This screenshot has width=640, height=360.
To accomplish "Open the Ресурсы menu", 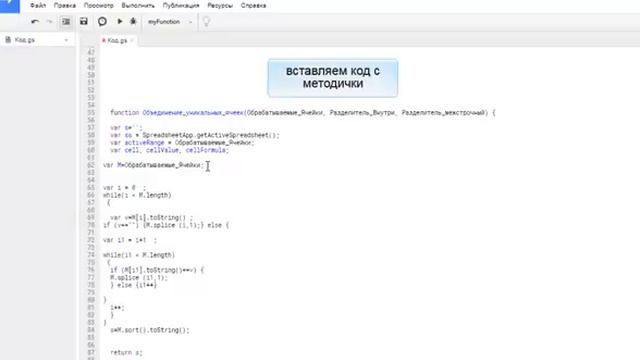I will pyautogui.click(x=220, y=6).
